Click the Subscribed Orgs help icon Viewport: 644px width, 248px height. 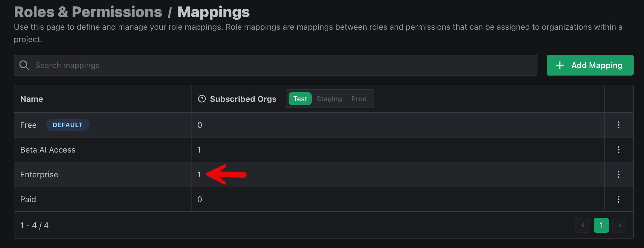(x=202, y=99)
